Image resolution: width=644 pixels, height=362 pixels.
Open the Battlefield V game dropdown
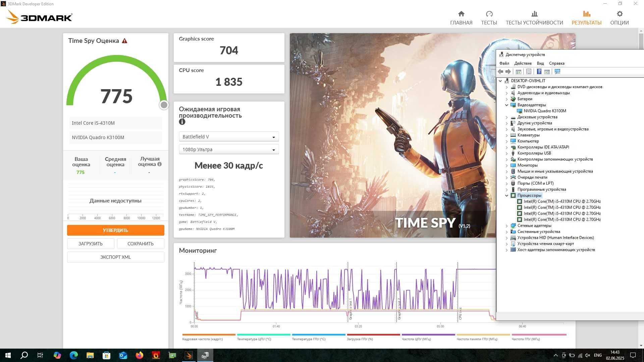pyautogui.click(x=229, y=137)
